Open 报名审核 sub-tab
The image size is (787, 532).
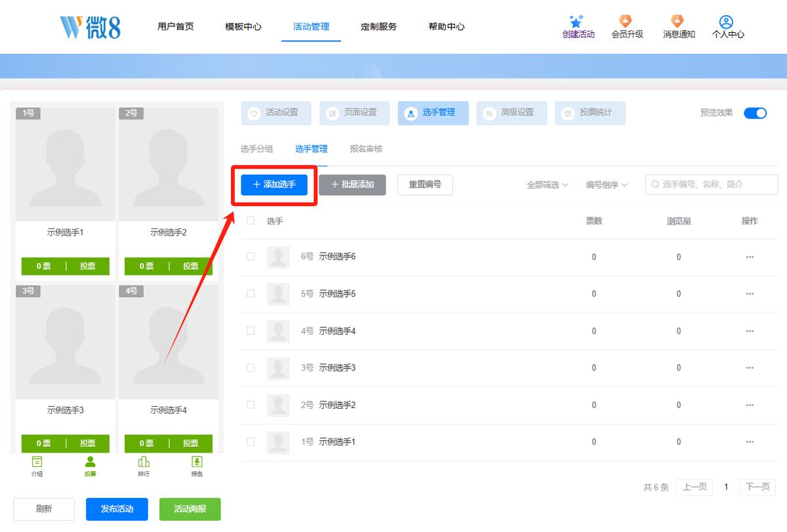366,149
